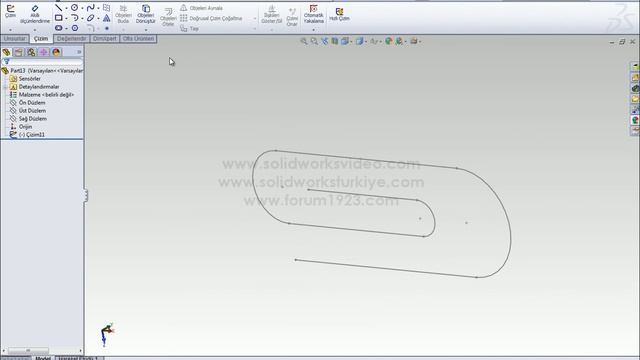The height and width of the screenshot is (360, 640).
Task: Click the Edit Appearance icon
Action: 389,41
